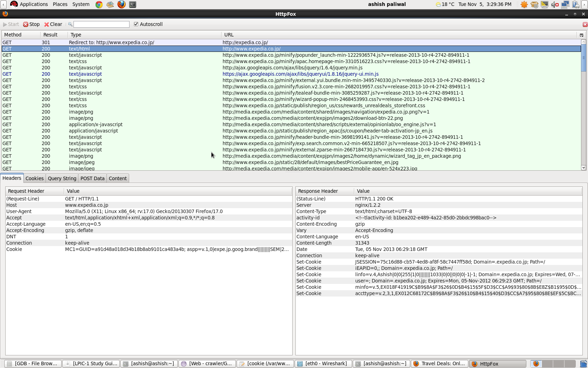Switch to the Cookies tab
Screen dimensions: 588x368
tap(35, 178)
